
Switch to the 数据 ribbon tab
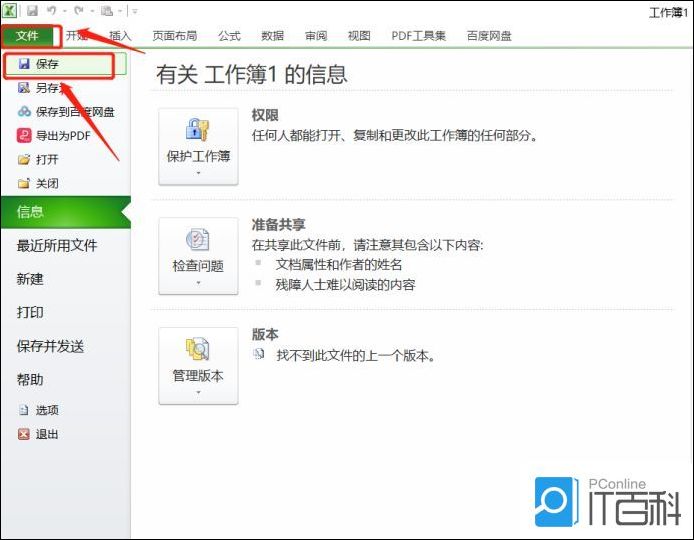coord(272,36)
